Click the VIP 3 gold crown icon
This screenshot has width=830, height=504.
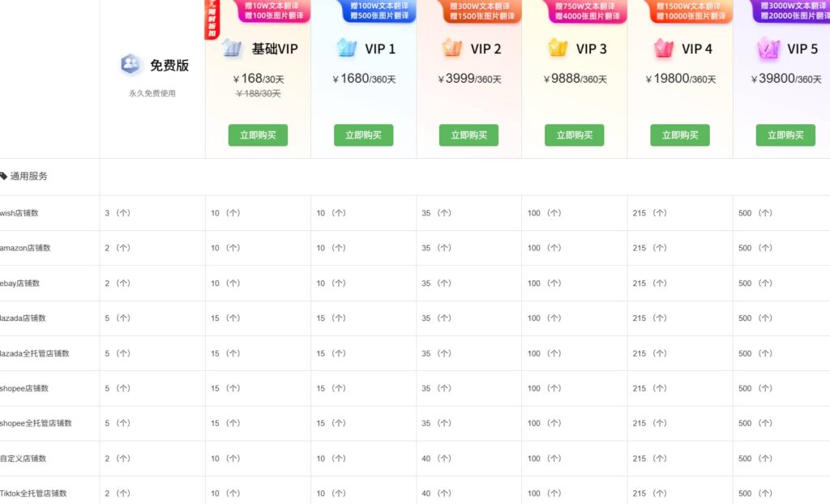[558, 48]
